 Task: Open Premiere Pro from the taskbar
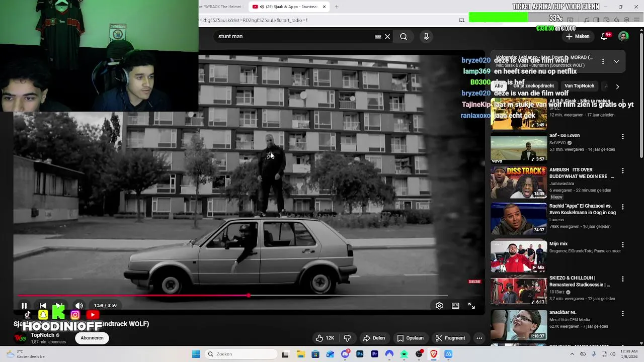point(374,354)
